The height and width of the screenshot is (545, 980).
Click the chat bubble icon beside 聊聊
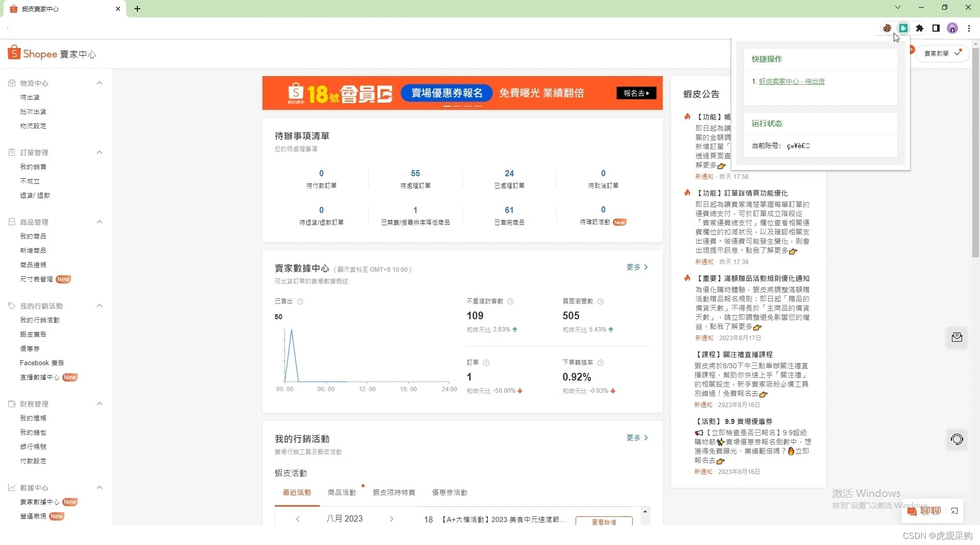(x=912, y=511)
